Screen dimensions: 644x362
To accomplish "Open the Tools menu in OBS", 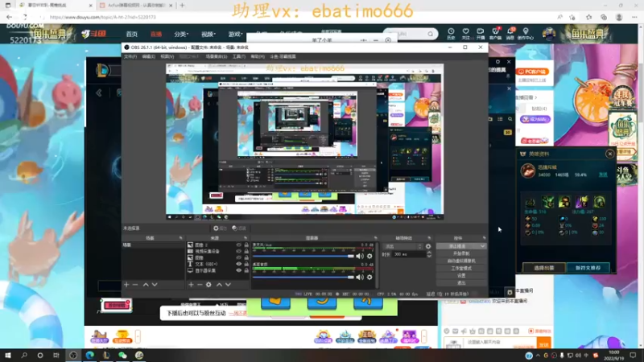I will pos(238,56).
